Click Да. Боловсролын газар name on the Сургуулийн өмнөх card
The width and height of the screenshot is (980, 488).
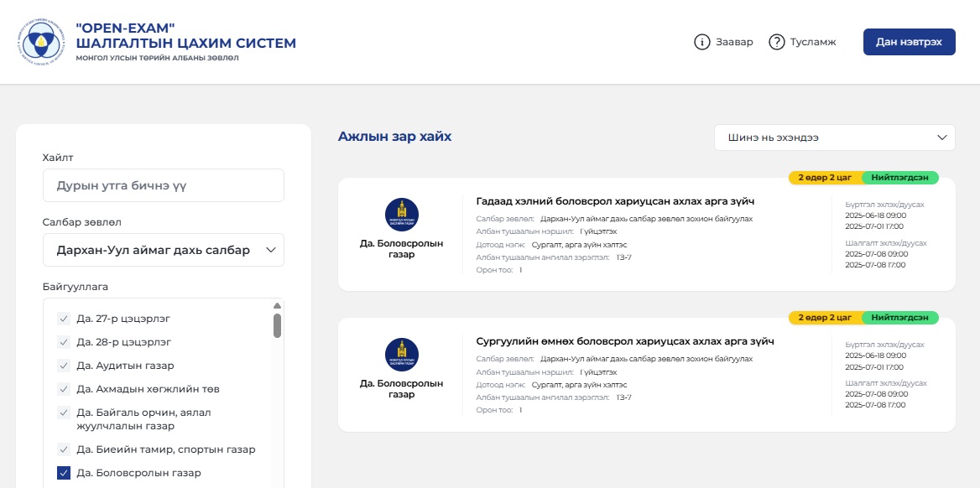[x=401, y=389]
